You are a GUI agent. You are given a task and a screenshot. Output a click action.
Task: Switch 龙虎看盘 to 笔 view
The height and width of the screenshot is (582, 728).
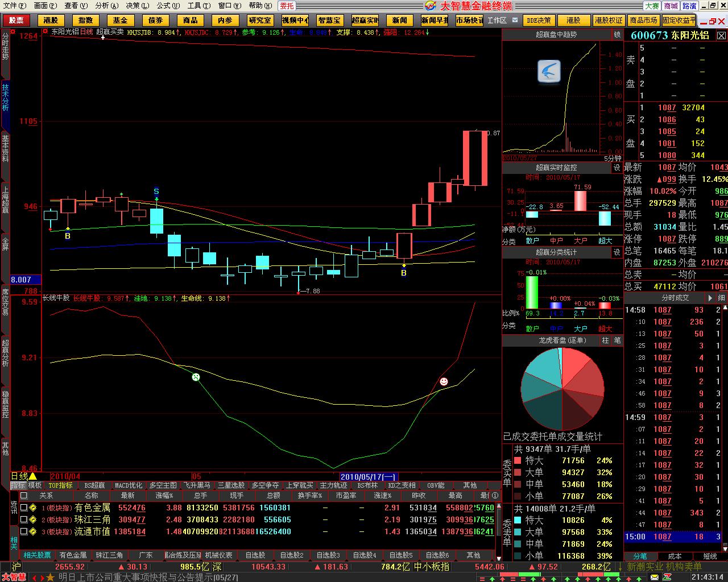618,340
